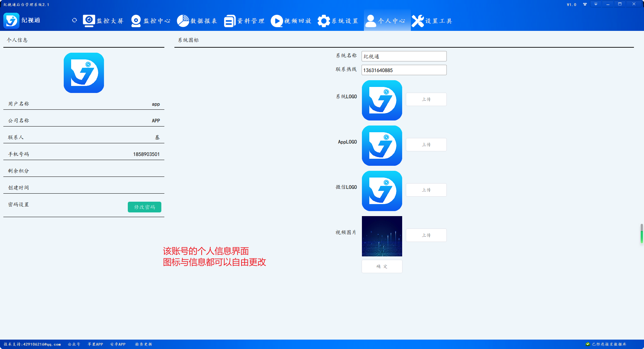This screenshot has height=349, width=644.
Task: Upload a new AppLOGO image
Action: [x=426, y=145]
